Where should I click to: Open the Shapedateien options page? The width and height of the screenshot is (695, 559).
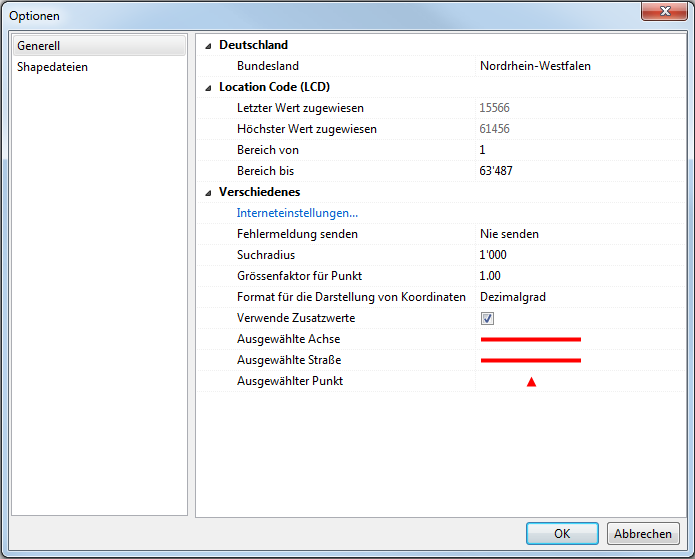[x=52, y=67]
